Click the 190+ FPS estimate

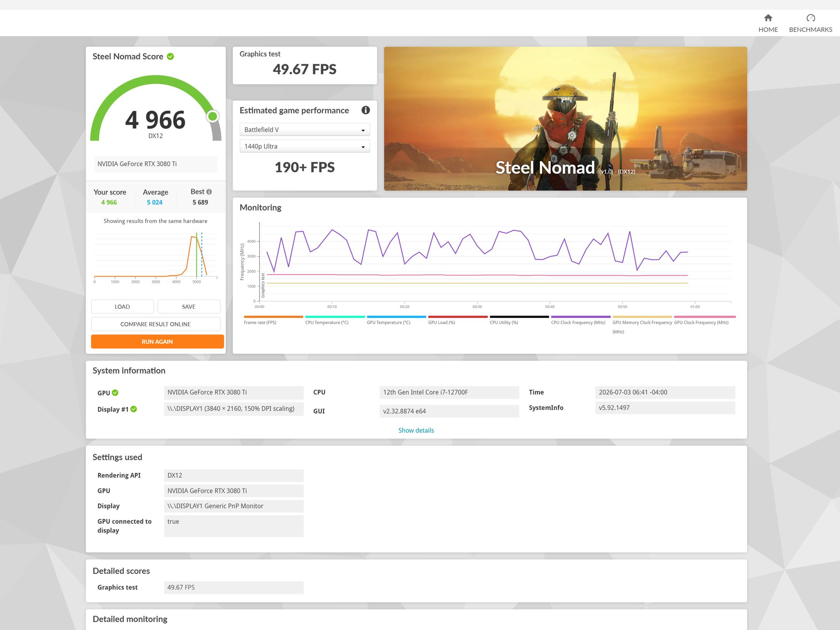tap(305, 167)
